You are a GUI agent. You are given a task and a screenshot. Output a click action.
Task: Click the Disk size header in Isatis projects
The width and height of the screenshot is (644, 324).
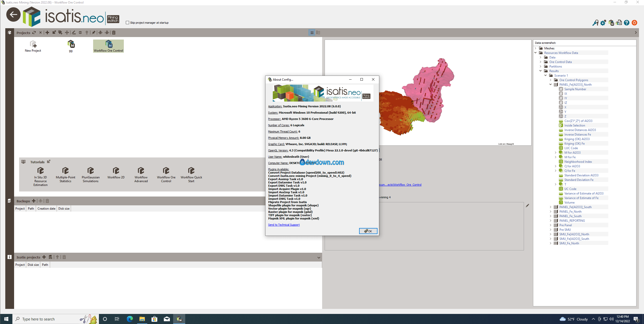(33, 265)
